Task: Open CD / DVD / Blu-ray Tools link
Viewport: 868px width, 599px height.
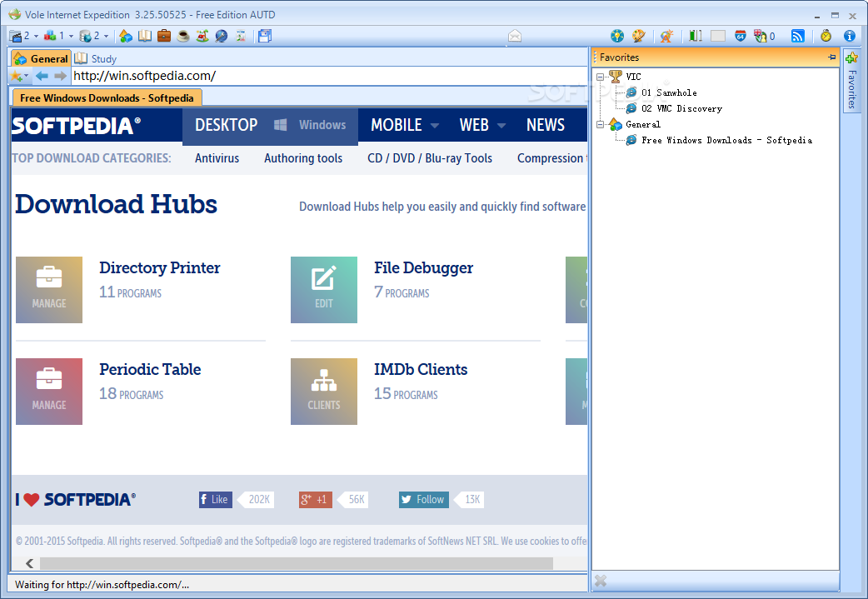Action: click(430, 158)
